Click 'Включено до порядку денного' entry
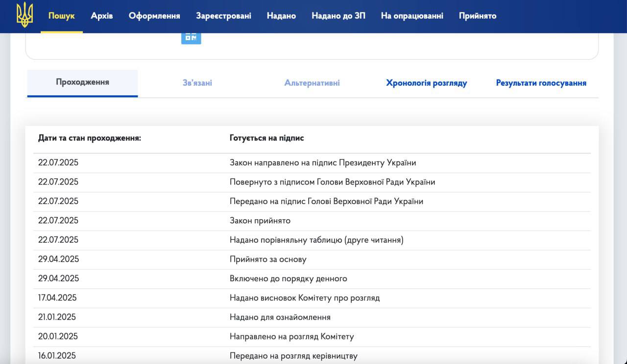 click(289, 278)
